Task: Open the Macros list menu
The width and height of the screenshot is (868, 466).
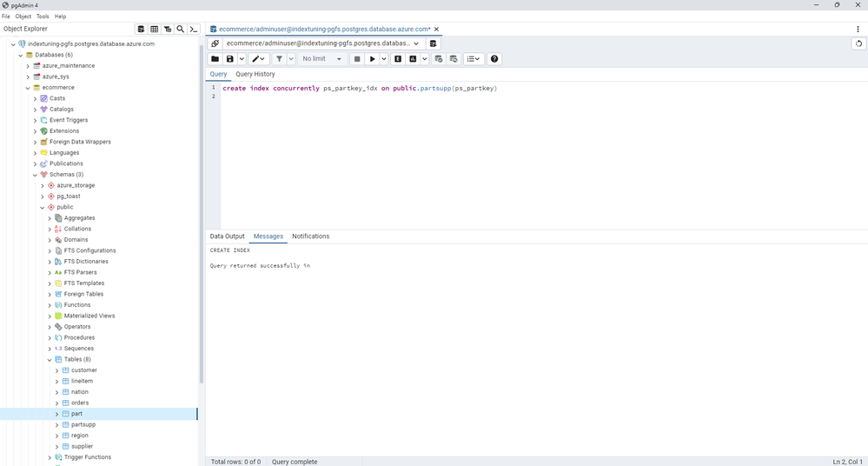Action: (474, 59)
